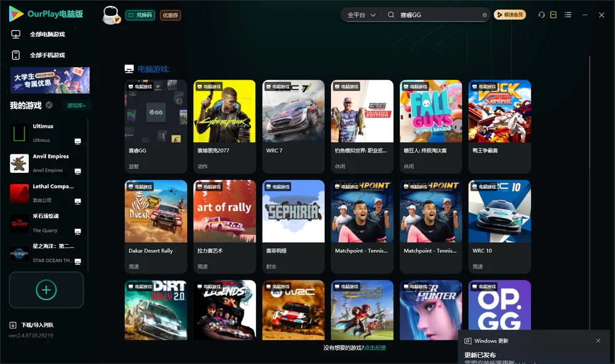Open the 兑换码 redeem code button

coord(140,15)
